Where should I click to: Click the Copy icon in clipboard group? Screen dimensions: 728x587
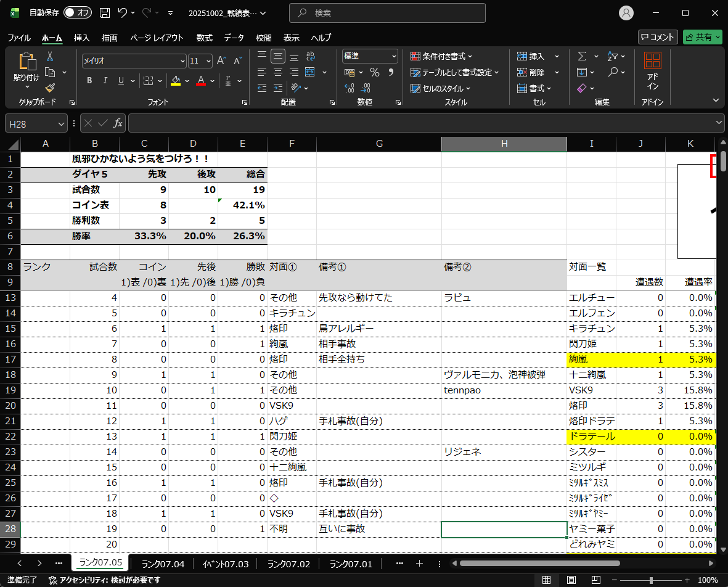(x=50, y=72)
